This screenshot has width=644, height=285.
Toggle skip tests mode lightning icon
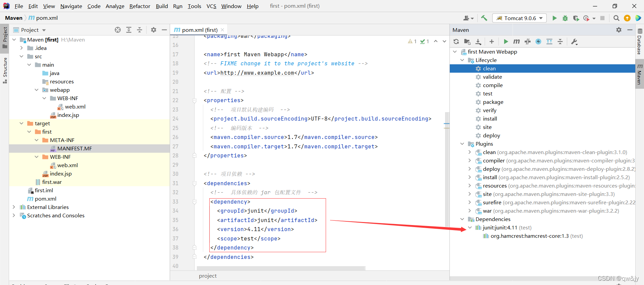[538, 42]
